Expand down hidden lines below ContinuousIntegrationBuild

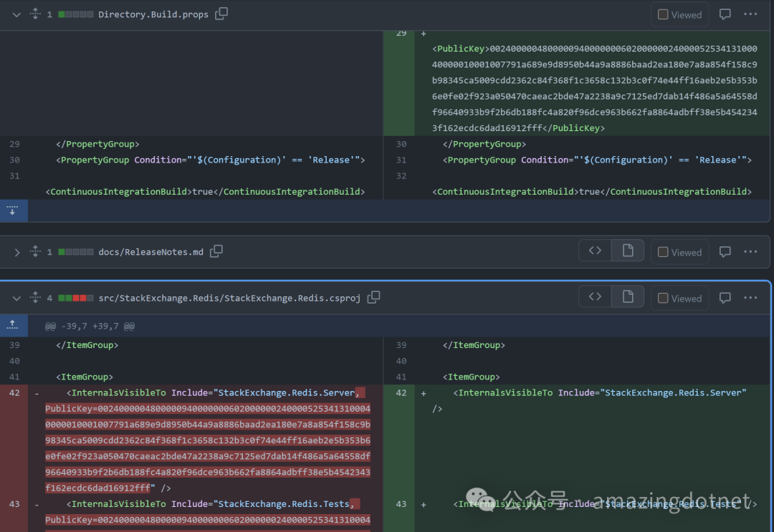pos(13,211)
